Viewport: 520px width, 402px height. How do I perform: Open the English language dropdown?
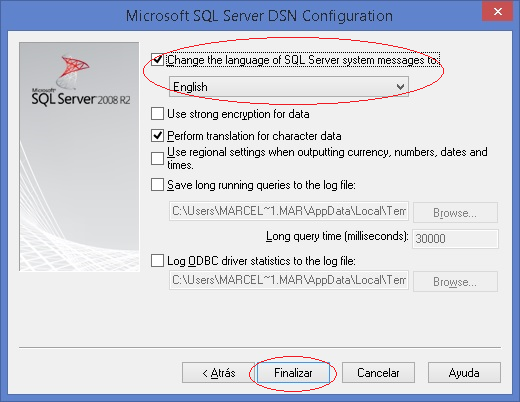pyautogui.click(x=289, y=87)
